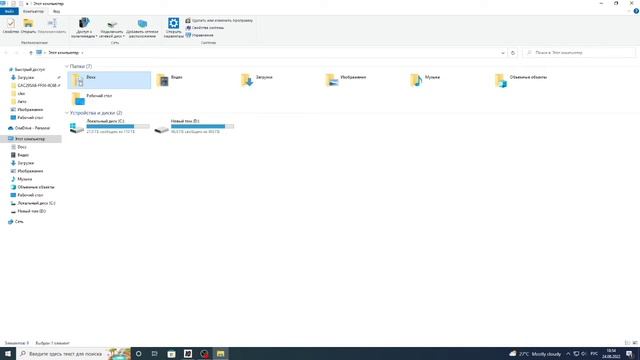The height and width of the screenshot is (360, 640).
Task: Click the Переименовать (Rename) ribbon icon
Action: click(x=52, y=23)
